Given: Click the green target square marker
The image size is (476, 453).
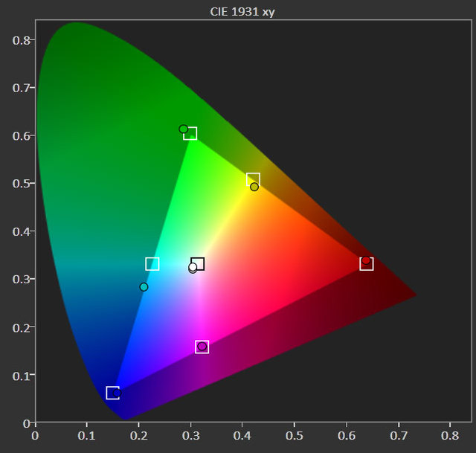Looking at the screenshot, I should click(190, 133).
